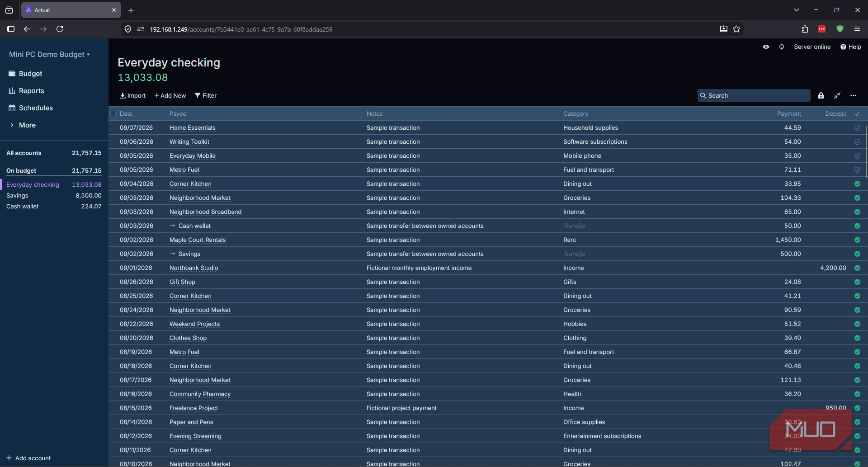Click the browser back arrow
Viewport: 868px width, 467px height.
click(27, 29)
